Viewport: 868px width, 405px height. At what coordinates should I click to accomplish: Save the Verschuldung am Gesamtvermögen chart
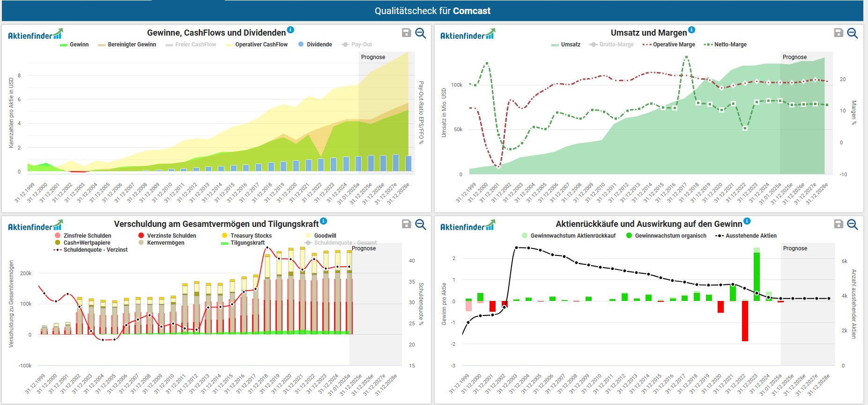(407, 224)
